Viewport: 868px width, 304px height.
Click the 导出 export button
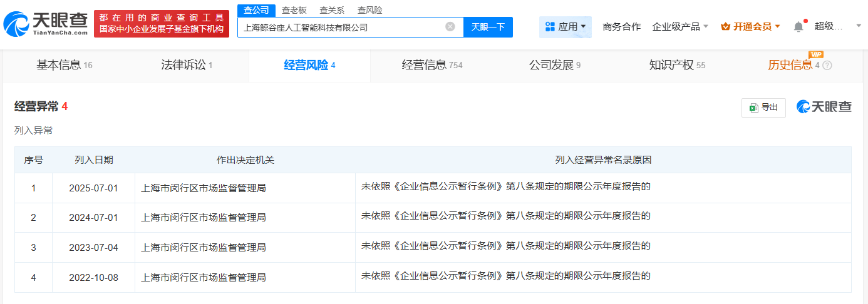763,108
